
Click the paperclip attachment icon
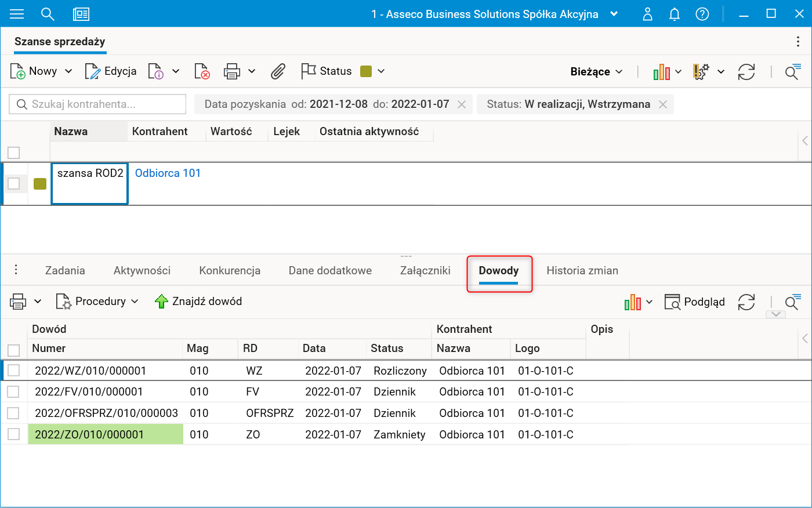[278, 71]
